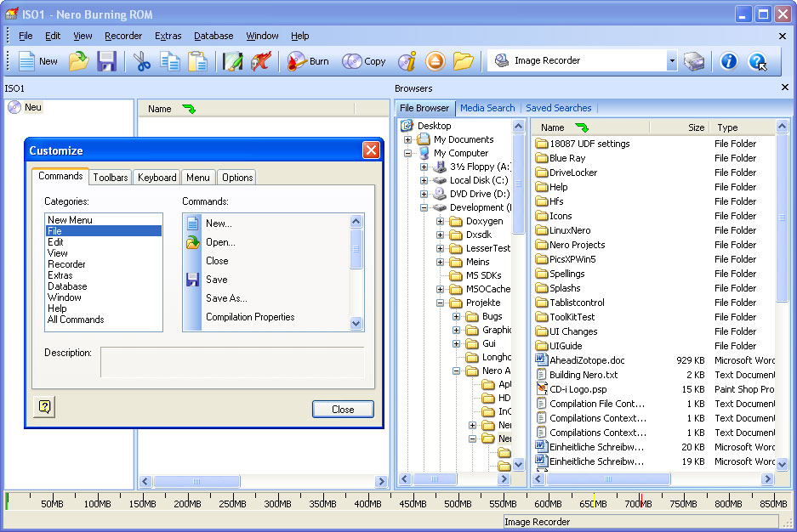Click the Close button in Customize dialog
The image size is (797, 532).
click(343, 409)
